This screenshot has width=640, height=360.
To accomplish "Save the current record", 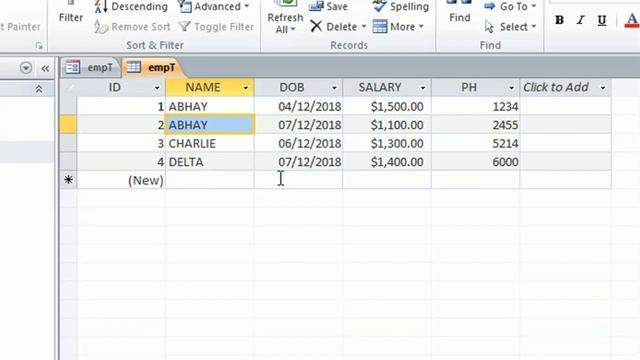I will [x=329, y=7].
